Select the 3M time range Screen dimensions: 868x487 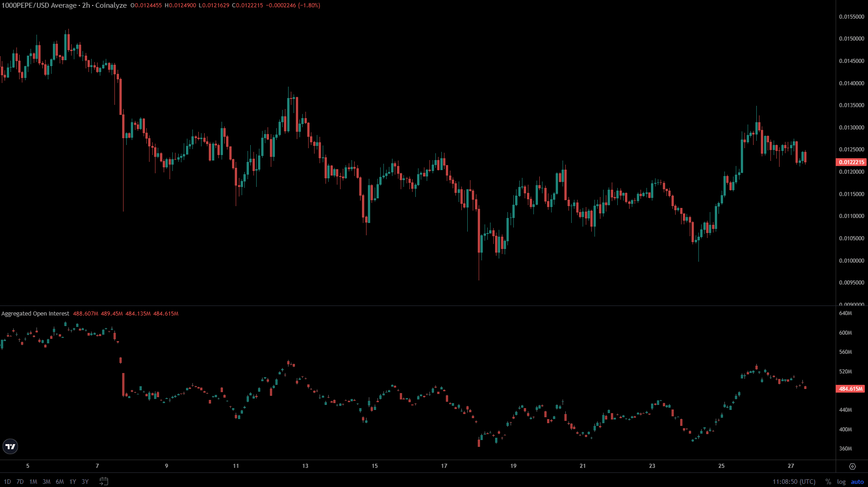pos(46,482)
